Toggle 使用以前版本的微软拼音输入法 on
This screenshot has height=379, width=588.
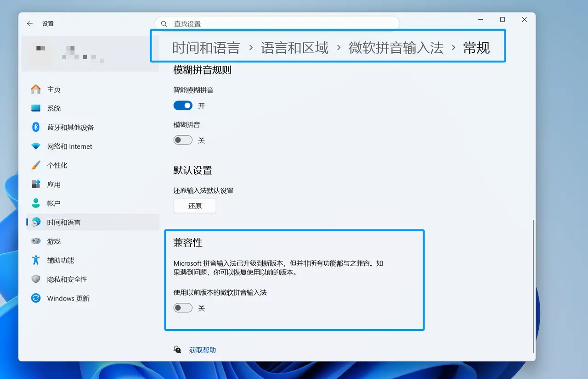[183, 308]
